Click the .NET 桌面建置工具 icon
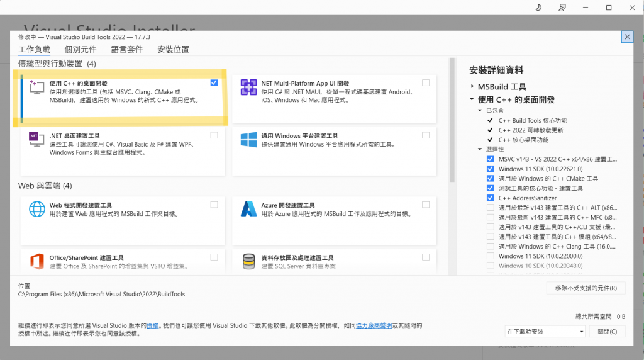This screenshot has height=360, width=644. pyautogui.click(x=36, y=139)
